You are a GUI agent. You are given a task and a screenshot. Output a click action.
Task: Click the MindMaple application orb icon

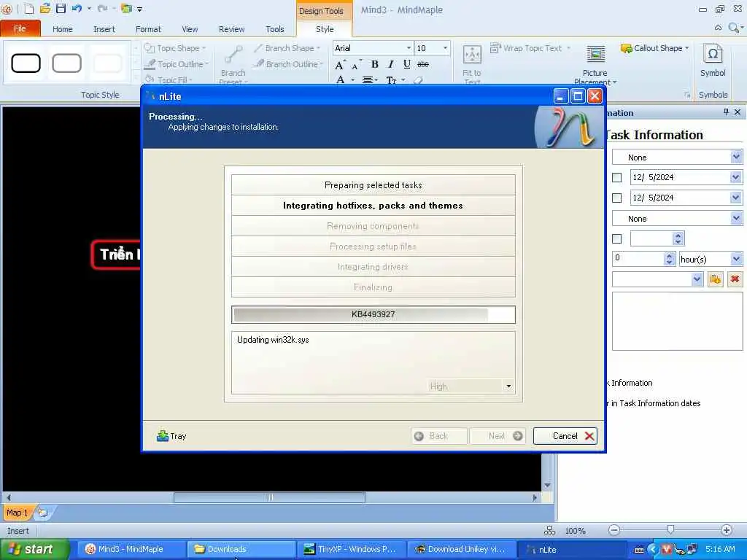pos(7,9)
